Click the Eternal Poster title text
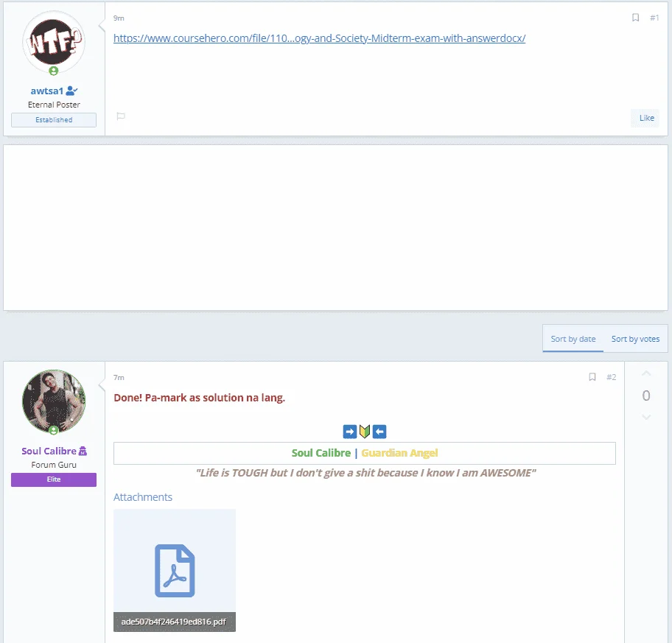 (x=54, y=105)
